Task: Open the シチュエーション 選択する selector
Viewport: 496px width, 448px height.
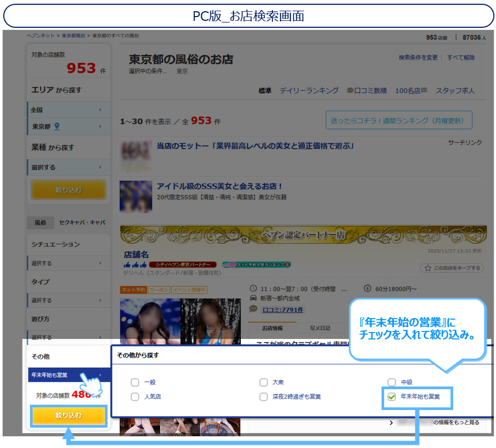Action: click(x=68, y=264)
